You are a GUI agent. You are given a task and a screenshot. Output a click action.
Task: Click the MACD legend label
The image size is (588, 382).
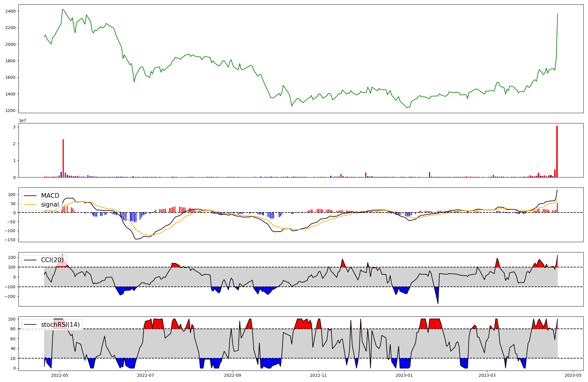click(x=50, y=196)
